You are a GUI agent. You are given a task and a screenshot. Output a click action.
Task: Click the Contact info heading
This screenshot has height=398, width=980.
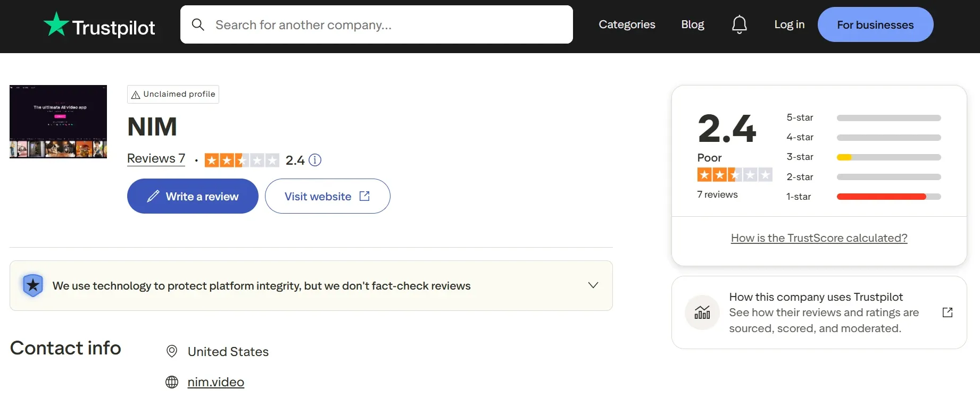click(x=65, y=348)
